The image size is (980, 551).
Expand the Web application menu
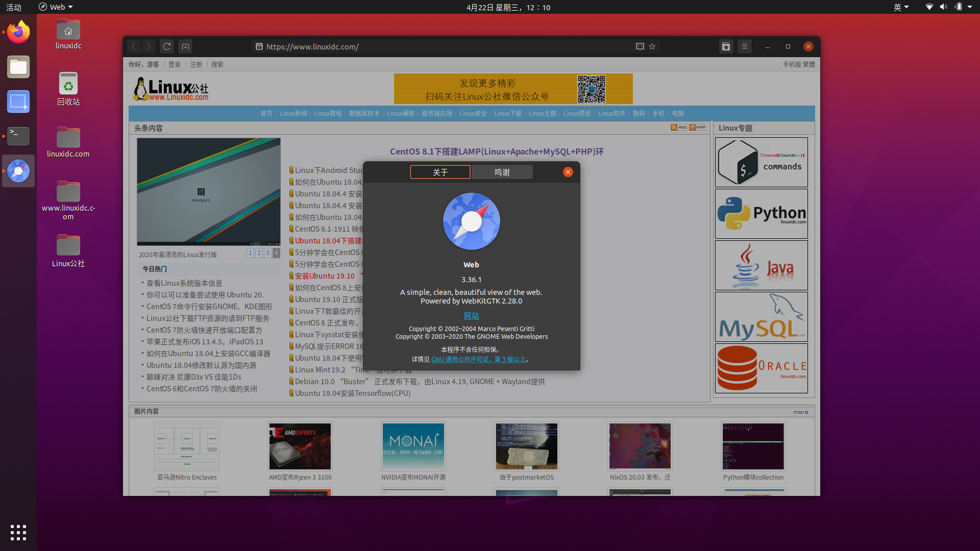(56, 7)
